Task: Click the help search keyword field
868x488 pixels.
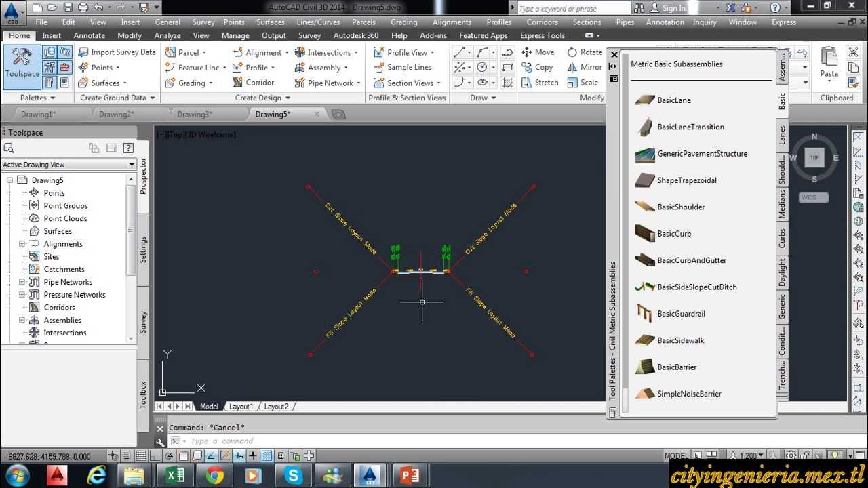Action: [573, 8]
